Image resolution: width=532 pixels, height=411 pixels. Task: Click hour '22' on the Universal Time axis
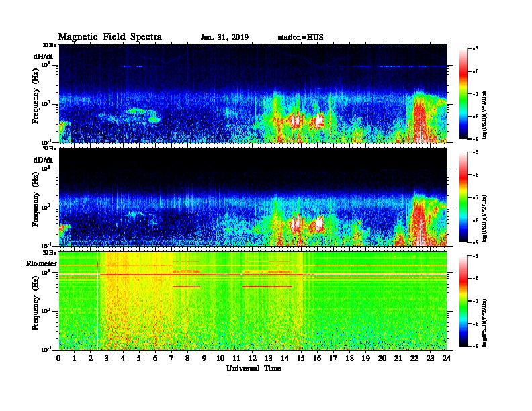[x=414, y=358]
